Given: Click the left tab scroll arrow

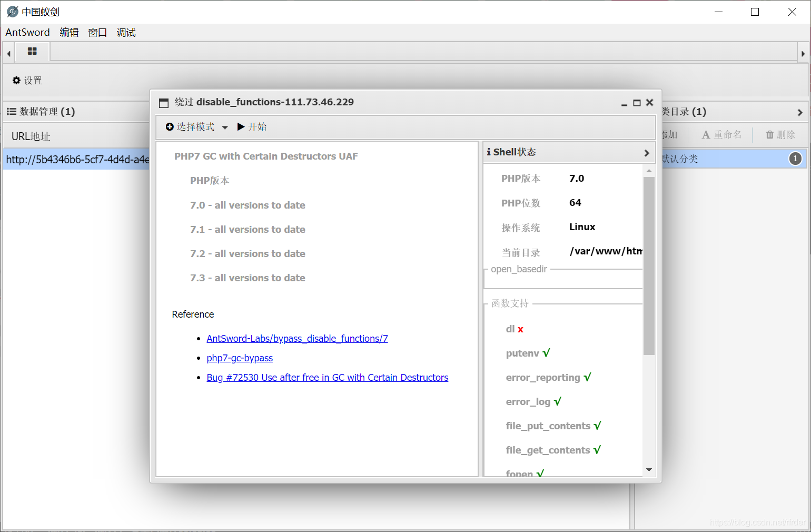Looking at the screenshot, I should point(8,53).
